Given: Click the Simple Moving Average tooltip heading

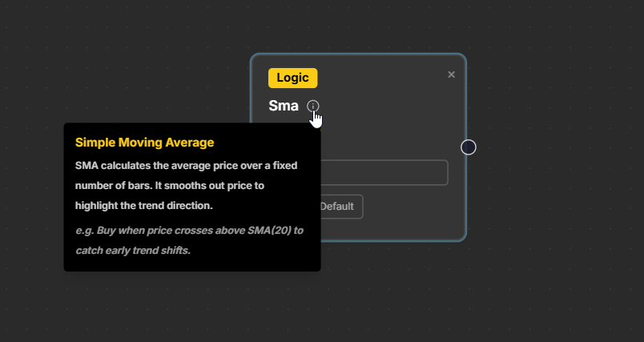Looking at the screenshot, I should 144,143.
